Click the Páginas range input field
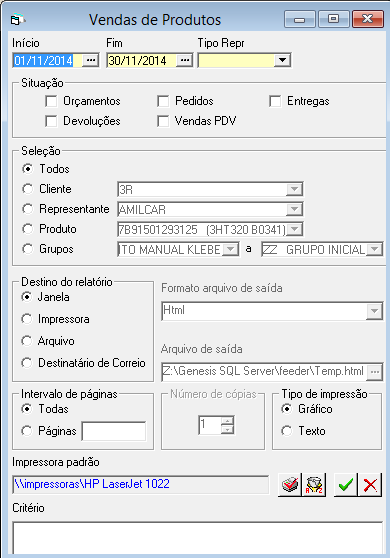 (114, 431)
